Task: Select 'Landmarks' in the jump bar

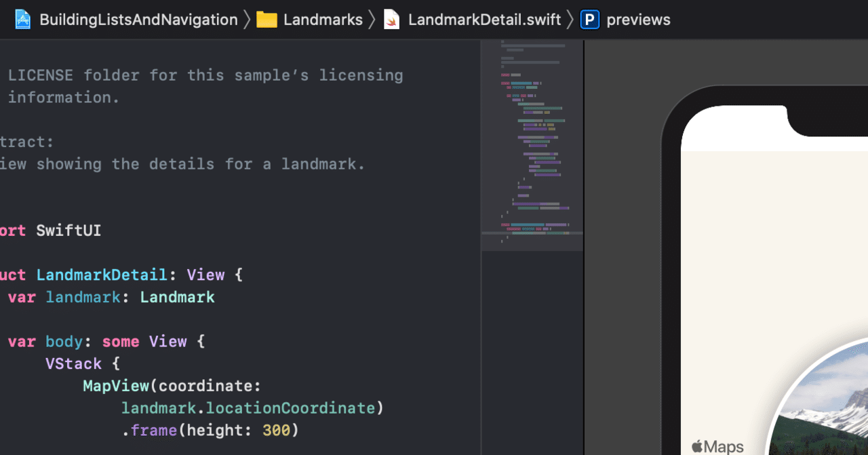Action: [x=323, y=19]
